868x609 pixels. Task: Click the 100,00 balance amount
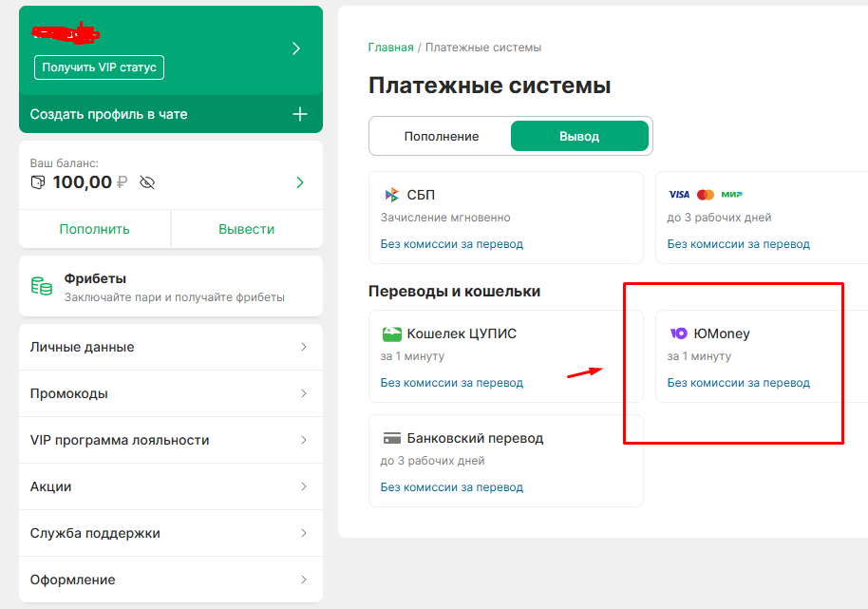click(82, 182)
